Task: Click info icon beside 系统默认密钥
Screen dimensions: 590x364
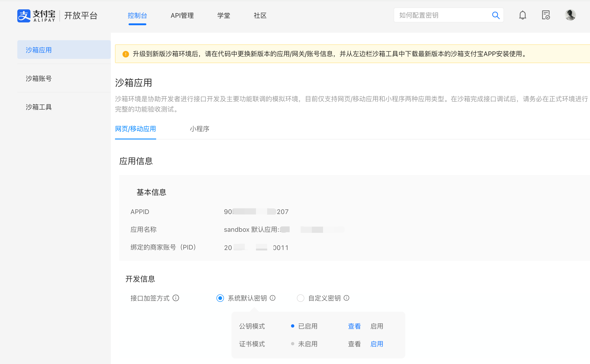Action: pyautogui.click(x=273, y=298)
